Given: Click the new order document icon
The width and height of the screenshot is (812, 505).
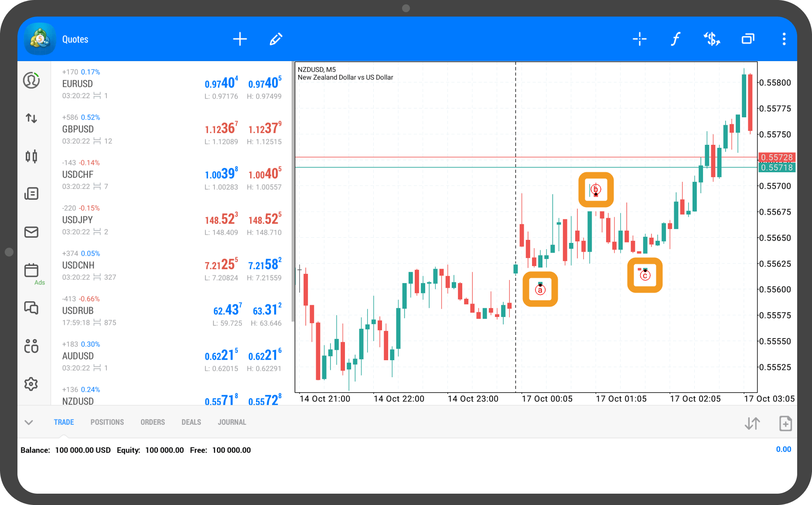Looking at the screenshot, I should (785, 423).
